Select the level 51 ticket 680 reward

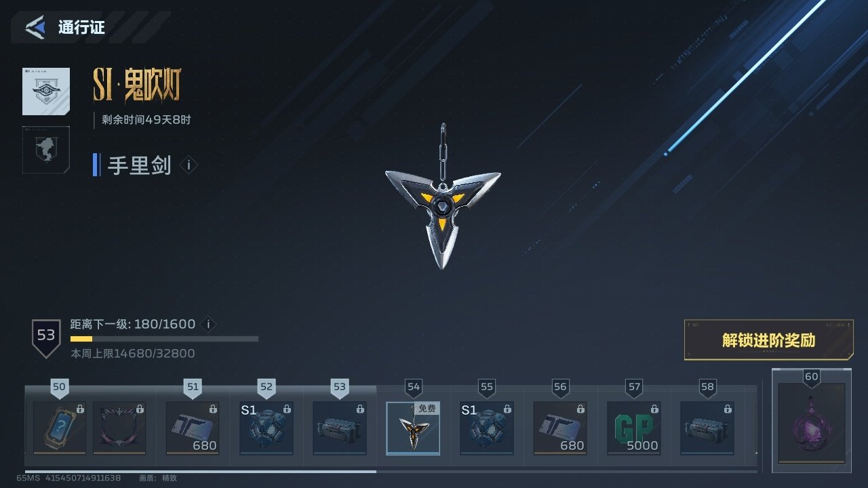pos(193,428)
